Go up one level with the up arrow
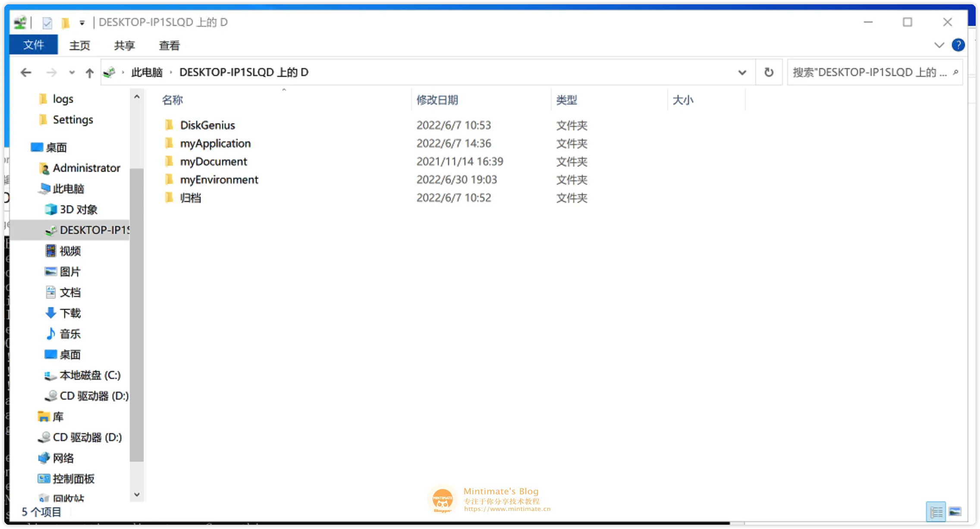 [x=89, y=72]
